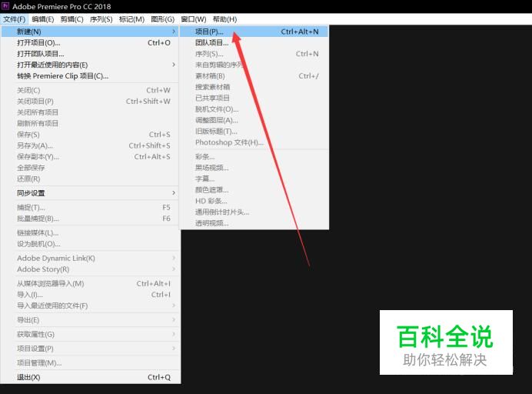This screenshot has width=532, height=394.
Task: Click 已共享项目 entry
Action: 254,98
